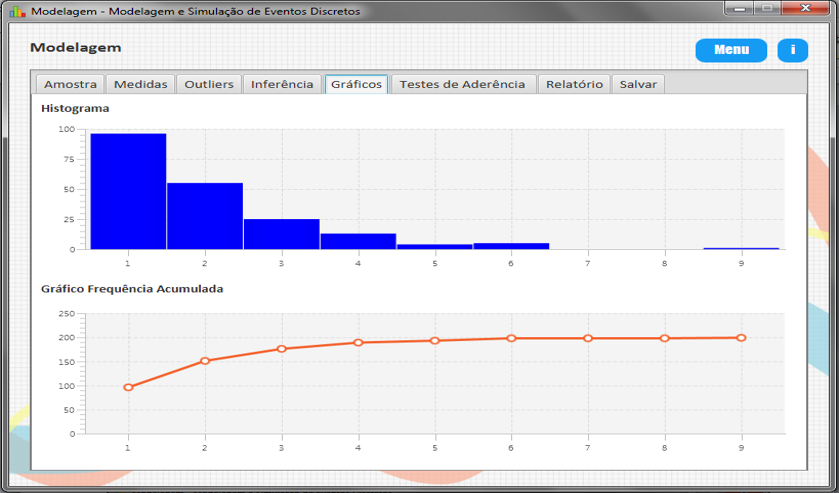Select the histogram bar at value 3
This screenshot has height=493, width=839.
281,234
